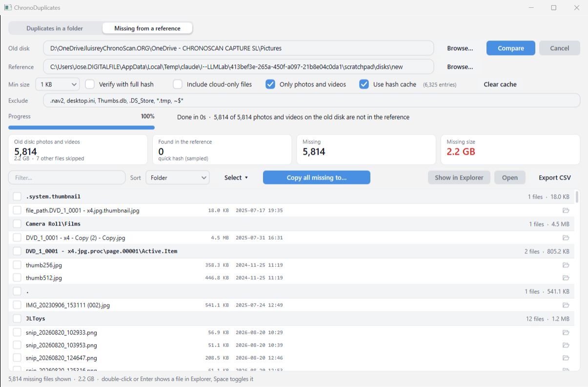Click the 358.3 KB size value
The height and width of the screenshot is (387, 588).
coord(217,265)
